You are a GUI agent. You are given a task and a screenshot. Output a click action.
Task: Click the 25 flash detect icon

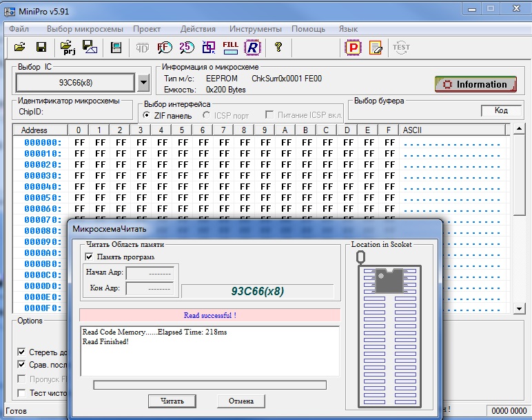pos(187,48)
